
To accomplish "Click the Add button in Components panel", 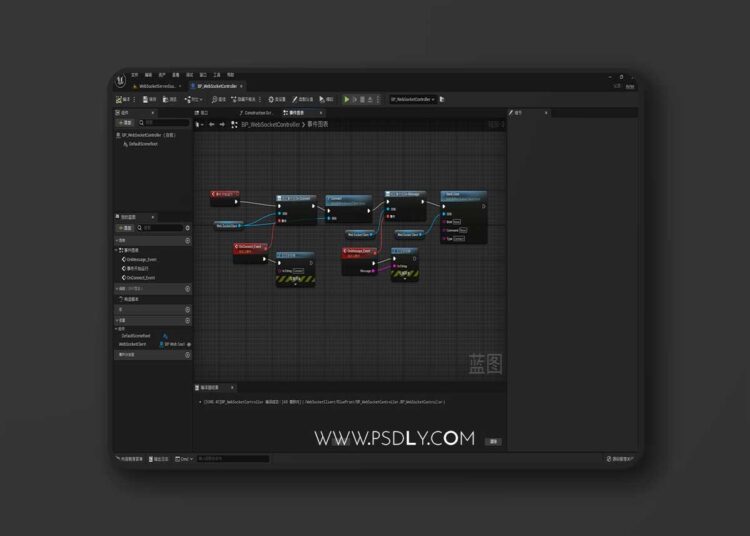I will [x=125, y=123].
